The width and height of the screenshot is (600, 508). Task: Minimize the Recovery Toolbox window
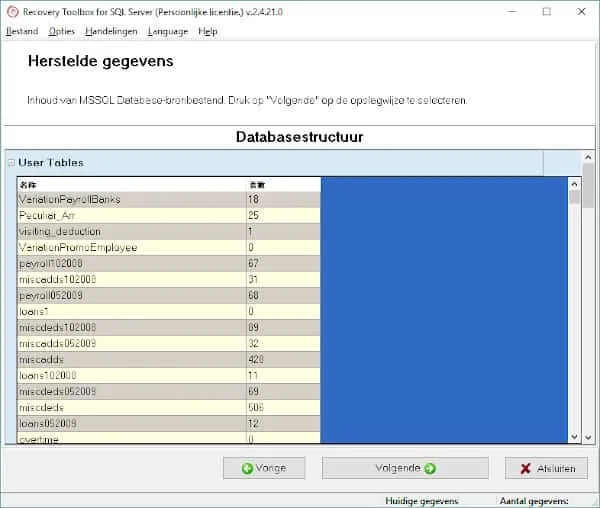click(x=512, y=12)
